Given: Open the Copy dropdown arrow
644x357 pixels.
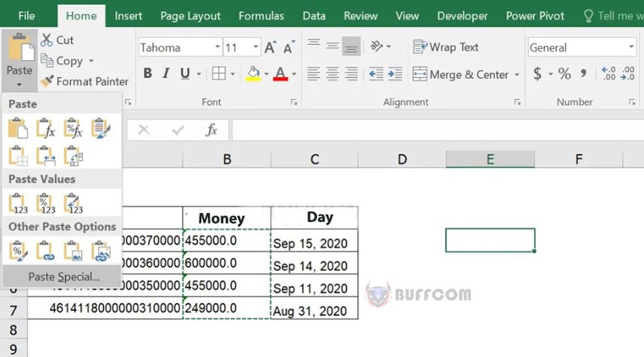Looking at the screenshot, I should 91,61.
